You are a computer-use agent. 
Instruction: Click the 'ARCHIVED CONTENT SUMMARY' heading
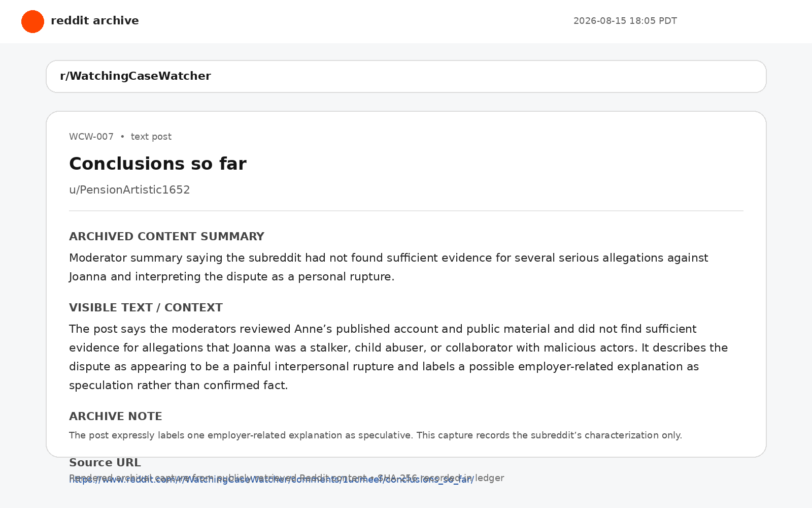point(166,237)
